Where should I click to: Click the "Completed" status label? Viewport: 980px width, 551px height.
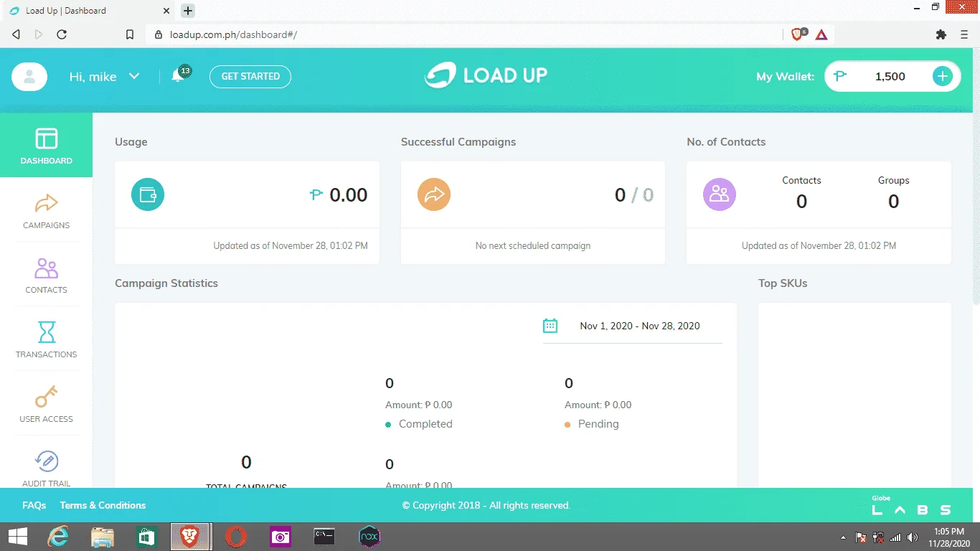click(425, 424)
